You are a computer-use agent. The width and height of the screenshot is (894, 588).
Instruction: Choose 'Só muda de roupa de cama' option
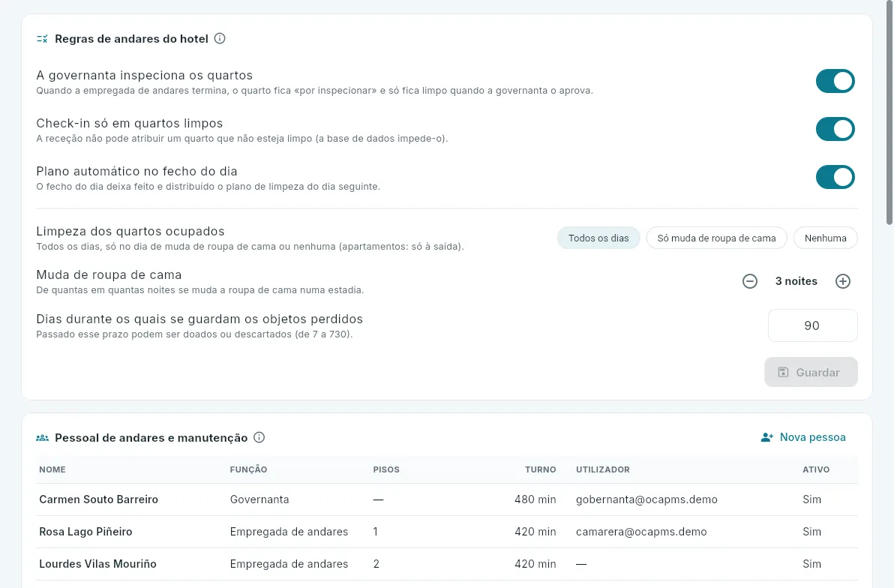pos(717,238)
